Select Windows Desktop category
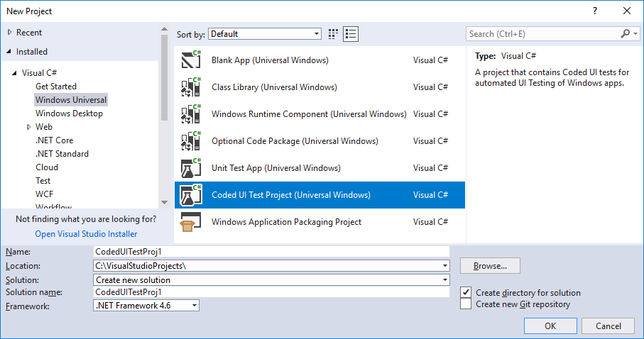This screenshot has width=644, height=339. click(69, 113)
